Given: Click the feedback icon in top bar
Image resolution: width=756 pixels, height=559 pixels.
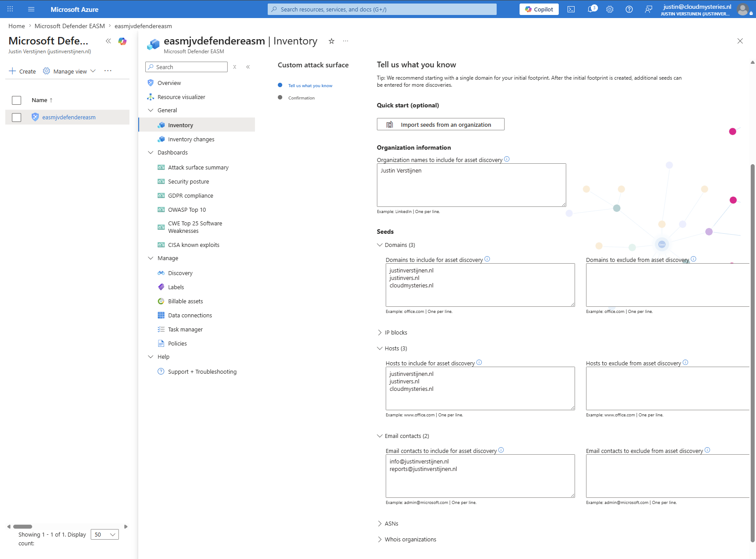Looking at the screenshot, I should point(649,9).
